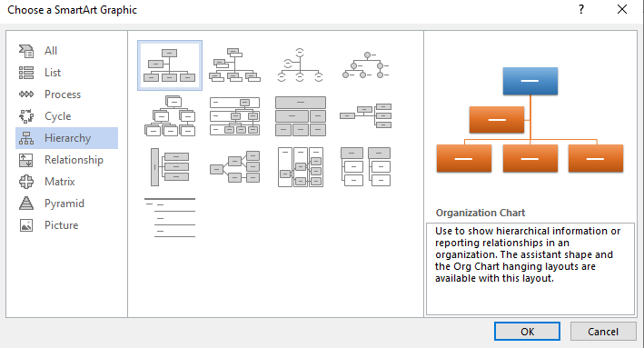Image resolution: width=644 pixels, height=348 pixels.
Task: Pick the Horizontal Hierarchy layout
Action: pyautogui.click(x=235, y=167)
